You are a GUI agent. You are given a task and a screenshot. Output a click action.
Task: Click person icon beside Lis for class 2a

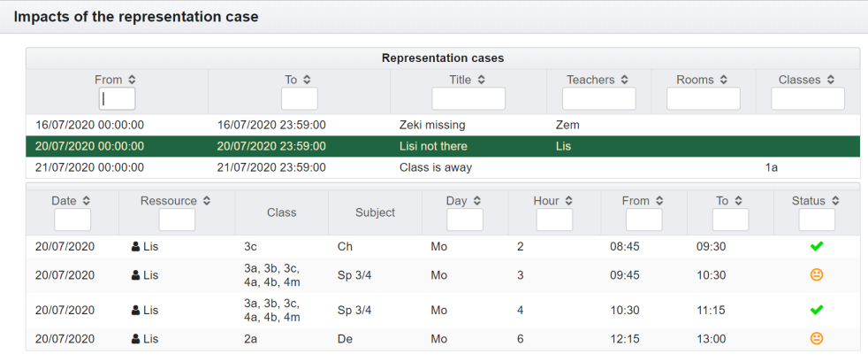coord(135,338)
